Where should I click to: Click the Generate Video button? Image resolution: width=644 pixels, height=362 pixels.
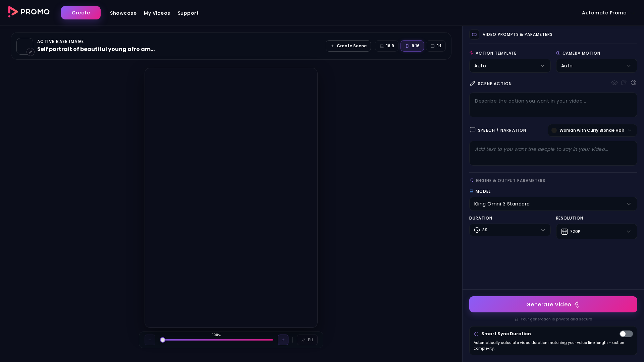tap(553, 304)
